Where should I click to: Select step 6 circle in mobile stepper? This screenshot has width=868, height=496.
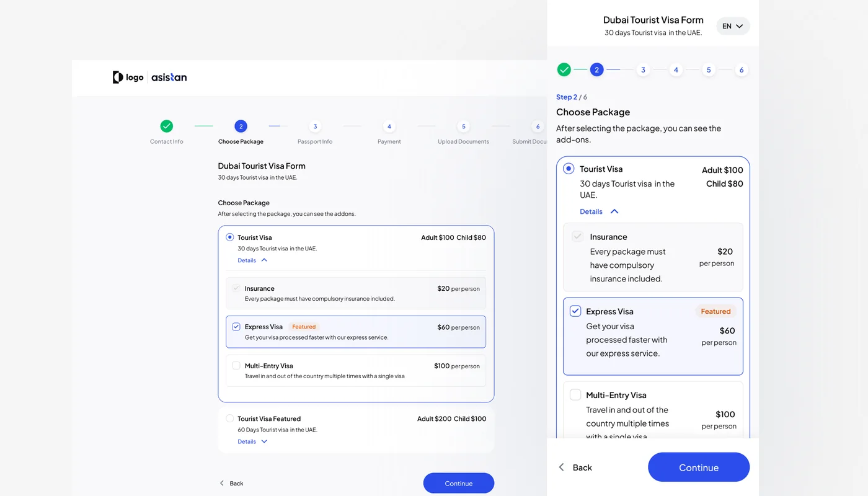[x=742, y=70]
